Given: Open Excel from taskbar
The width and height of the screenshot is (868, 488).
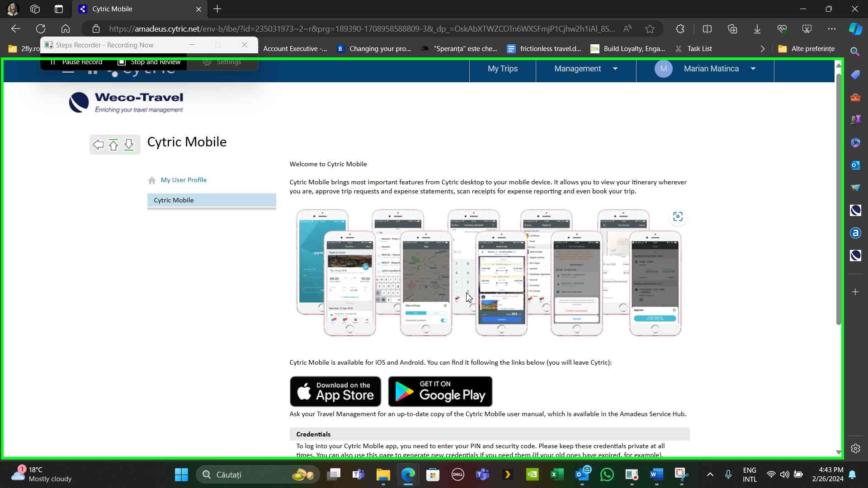Looking at the screenshot, I should tap(557, 474).
